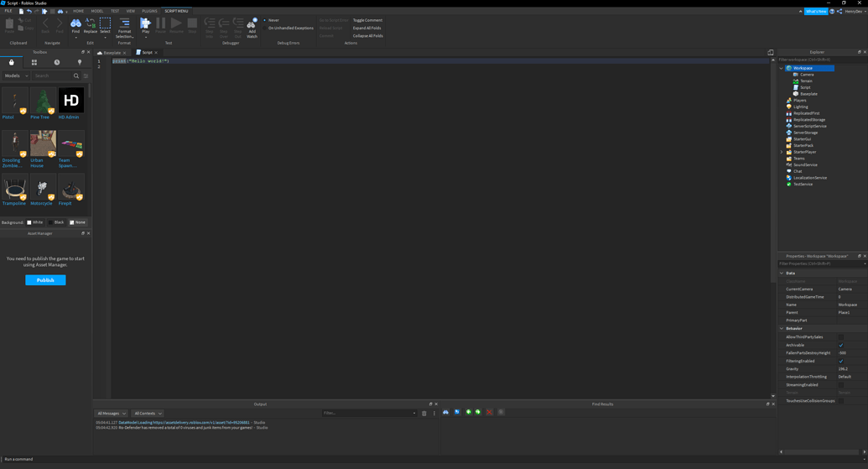Open the Output panel three-dot menu
868x469 pixels.
(434, 413)
